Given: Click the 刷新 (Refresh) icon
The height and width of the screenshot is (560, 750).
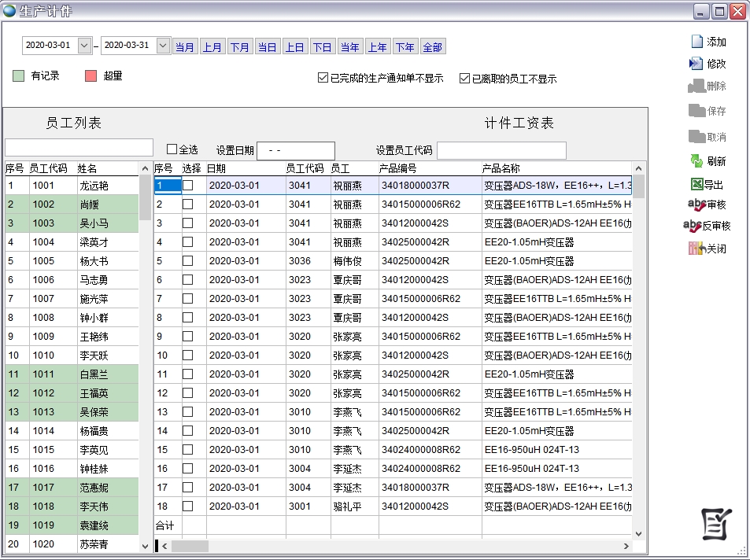Looking at the screenshot, I should click(x=696, y=161).
